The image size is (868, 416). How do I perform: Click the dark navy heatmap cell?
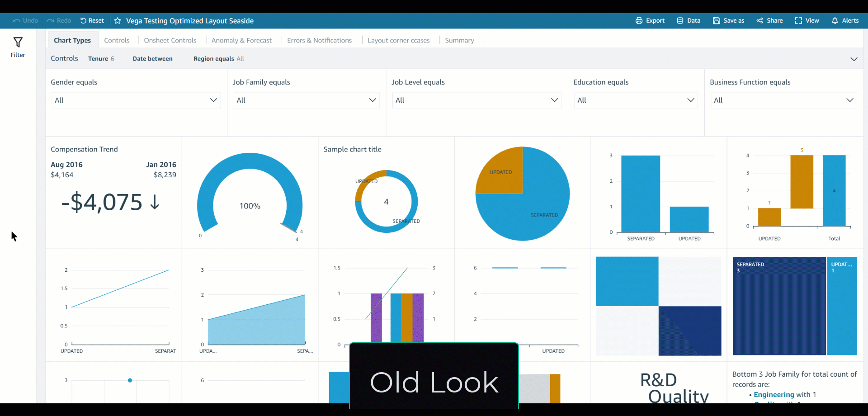(x=690, y=331)
